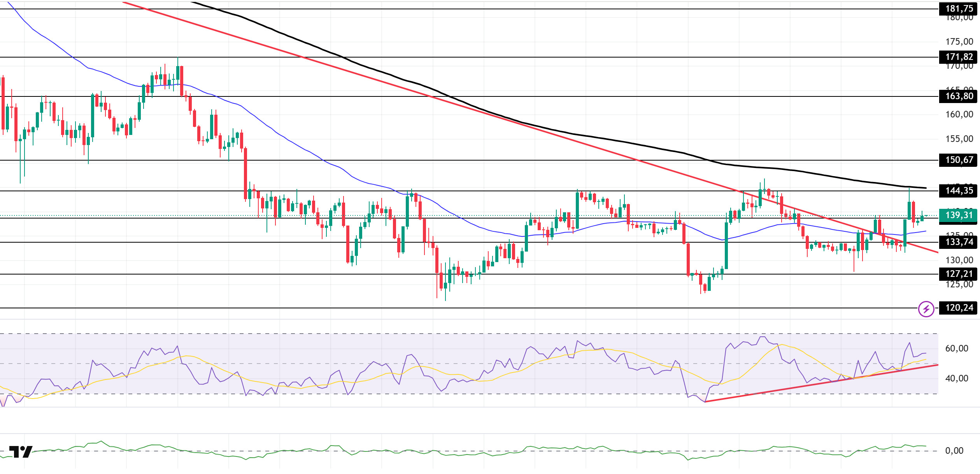Click the 127,21 price level label

point(959,274)
